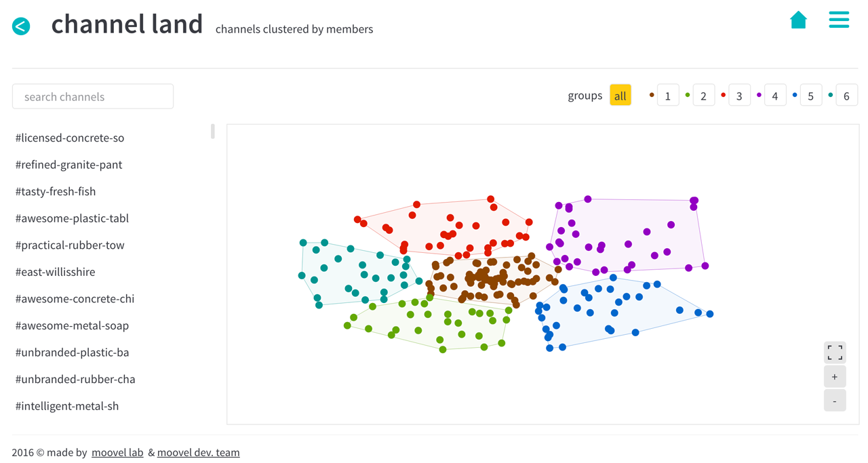The image size is (868, 463).
Task: Toggle group 4 purple cluster visibility
Action: pos(775,95)
